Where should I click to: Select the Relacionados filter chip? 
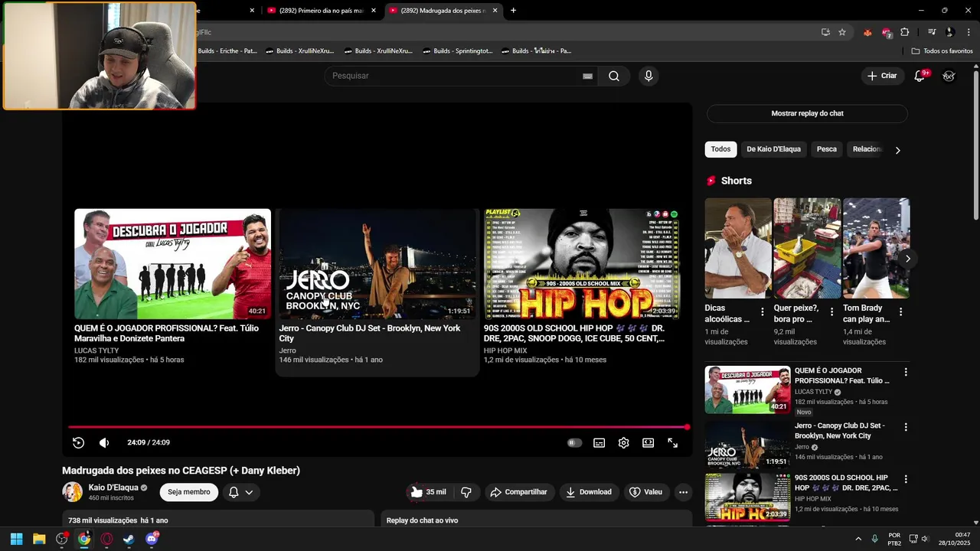tap(867, 149)
